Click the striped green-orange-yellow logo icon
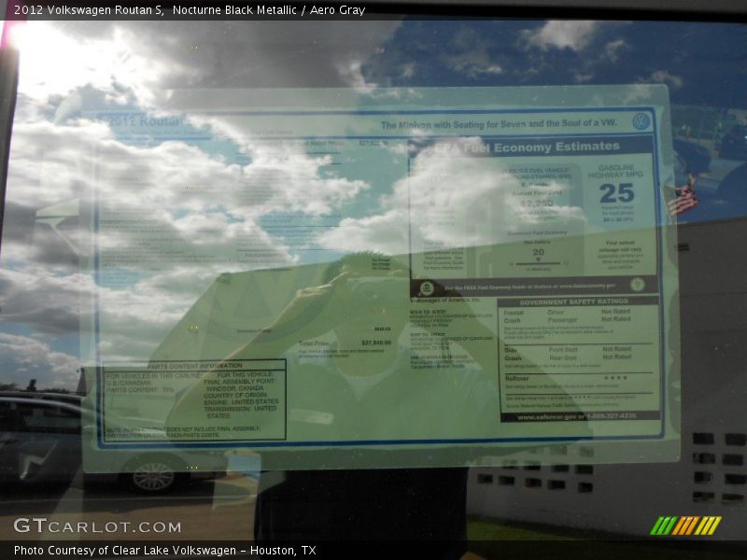 pos(685,525)
